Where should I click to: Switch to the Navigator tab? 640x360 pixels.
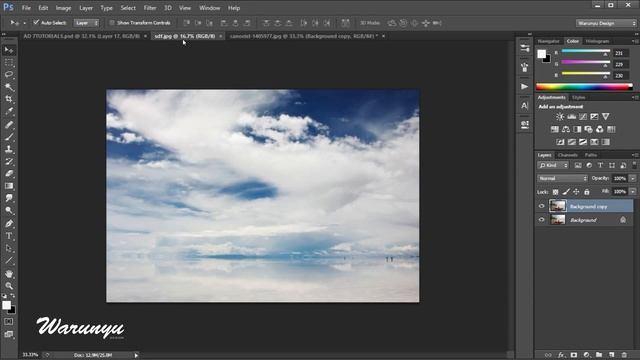point(549,41)
